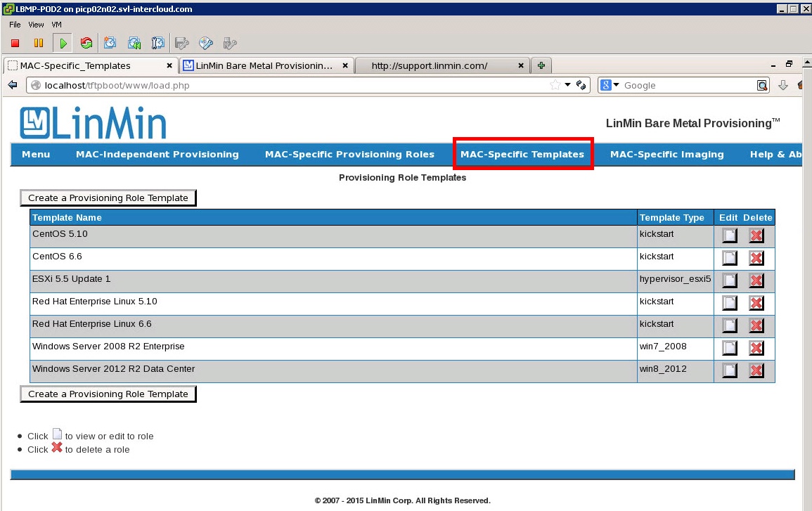Open the VM menu in menu bar
Viewport: 812px width, 511px height.
(57, 25)
